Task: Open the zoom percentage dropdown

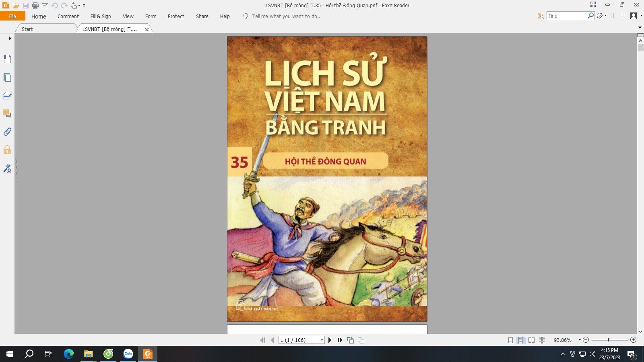Action: [580, 340]
